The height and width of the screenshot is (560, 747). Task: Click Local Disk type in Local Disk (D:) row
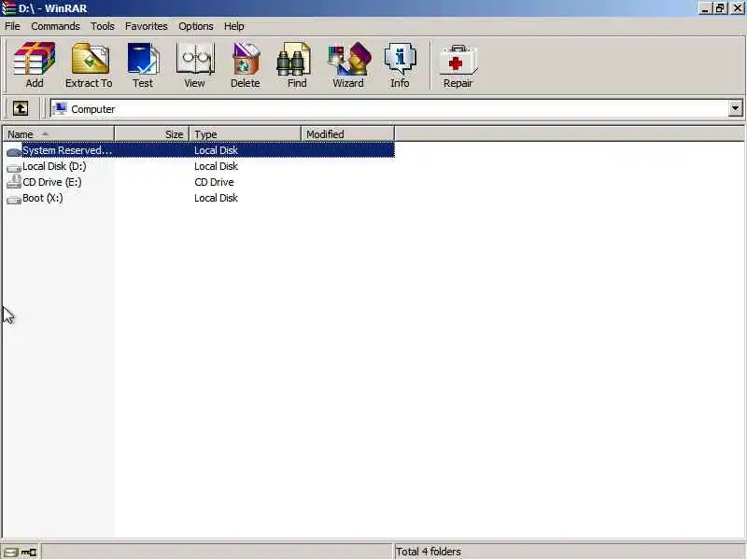pos(216,166)
